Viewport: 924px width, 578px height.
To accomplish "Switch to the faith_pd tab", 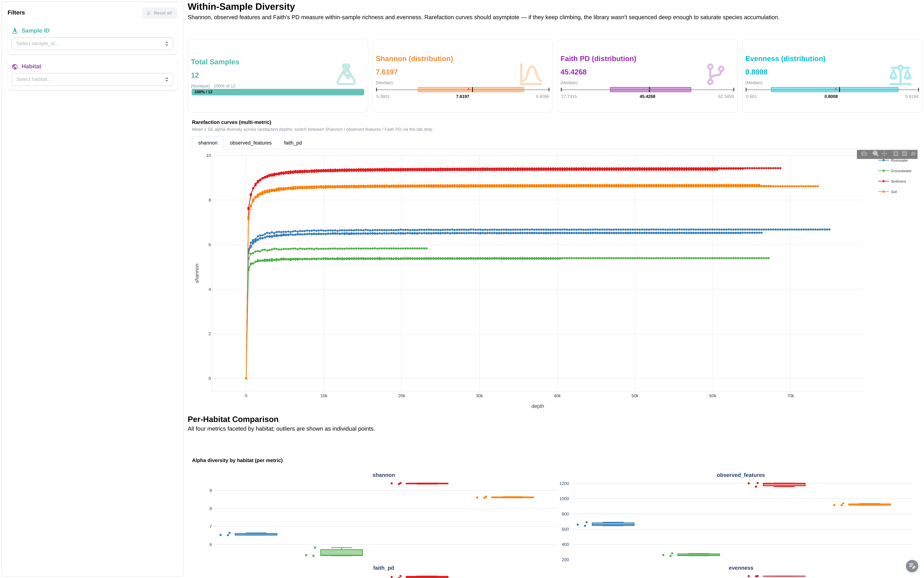I will pyautogui.click(x=293, y=143).
